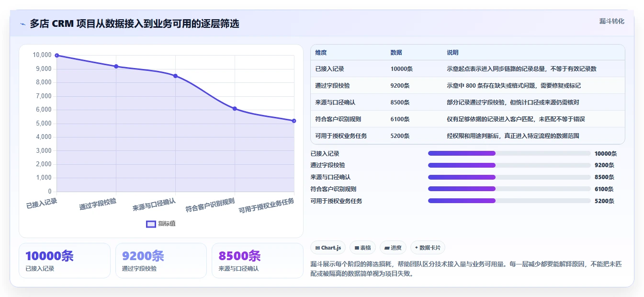Click the 说明 column header
This screenshot has height=297, width=644.
point(533,52)
